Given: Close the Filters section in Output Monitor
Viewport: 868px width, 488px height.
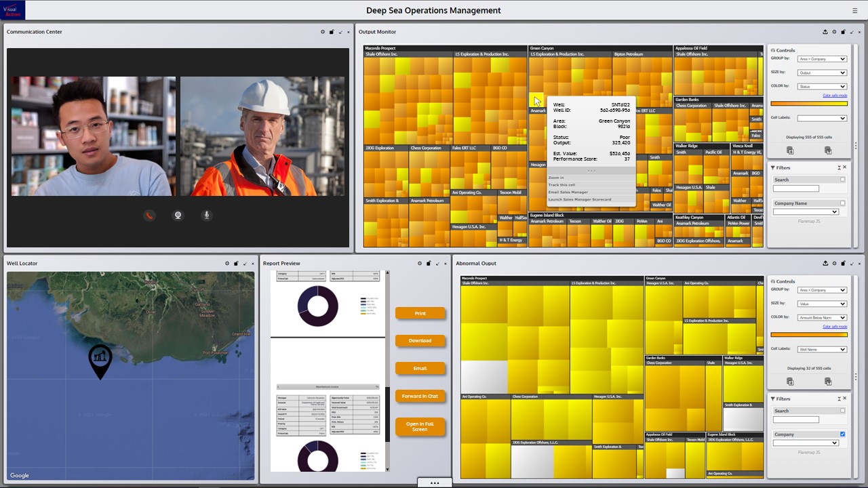Looking at the screenshot, I should 845,167.
